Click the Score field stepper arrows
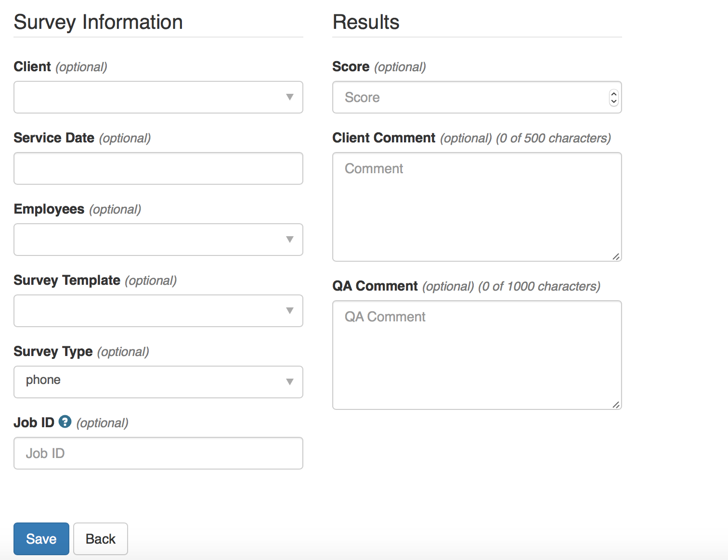The image size is (728, 560). tap(613, 98)
